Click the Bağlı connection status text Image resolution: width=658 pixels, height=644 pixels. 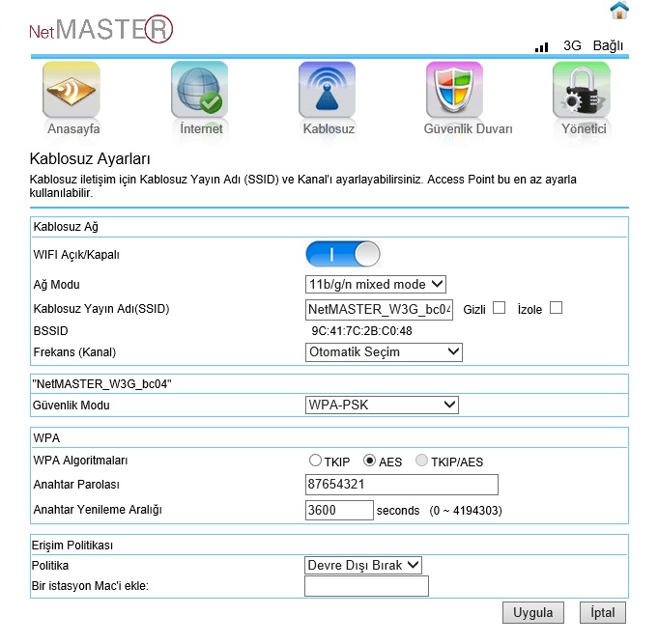[608, 45]
